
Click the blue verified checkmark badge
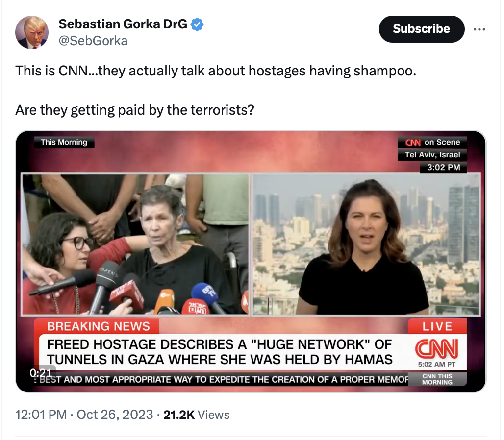tap(198, 24)
